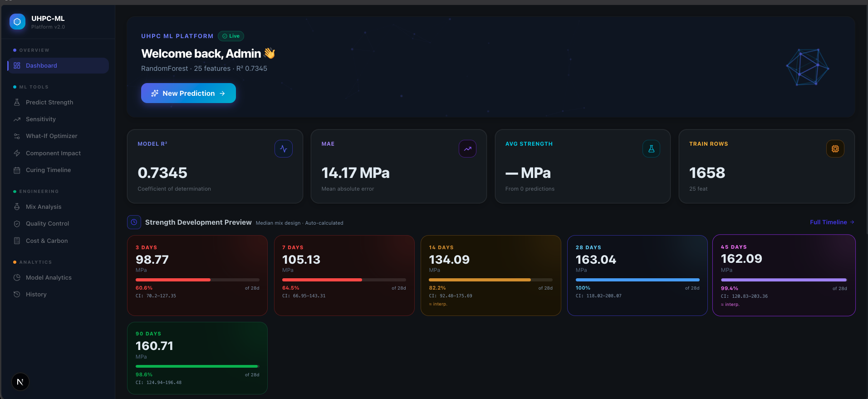Open the Curing Timeline page
This screenshot has width=868, height=399.
[48, 170]
